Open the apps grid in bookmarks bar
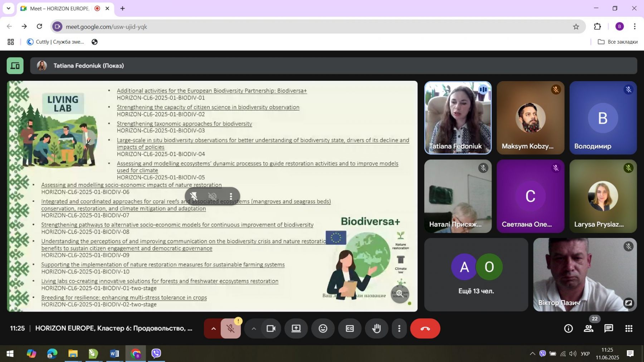Screen dimensions: 644x362 tap(11, 42)
